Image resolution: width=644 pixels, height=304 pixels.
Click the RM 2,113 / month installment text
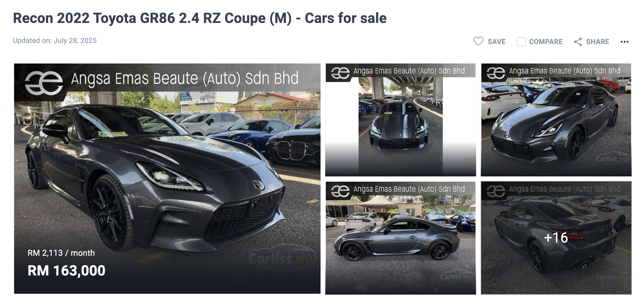pyautogui.click(x=61, y=253)
